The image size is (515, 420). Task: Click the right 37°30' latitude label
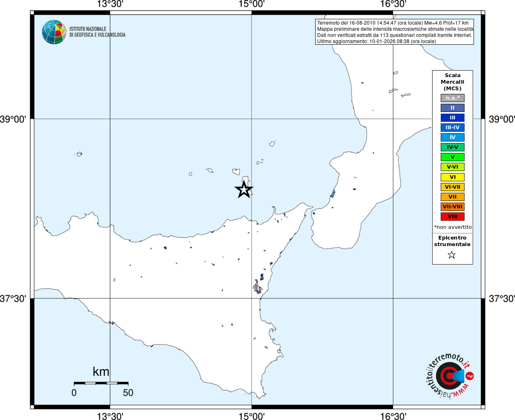pyautogui.click(x=501, y=299)
